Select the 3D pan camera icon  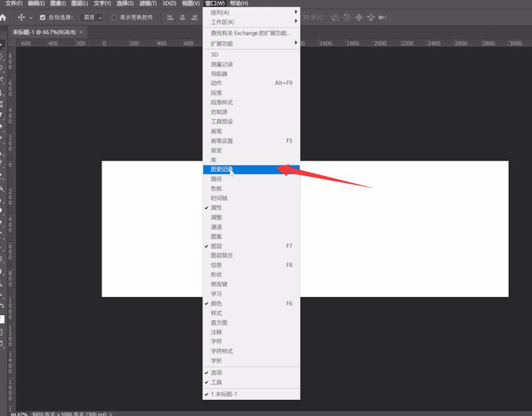point(359,17)
